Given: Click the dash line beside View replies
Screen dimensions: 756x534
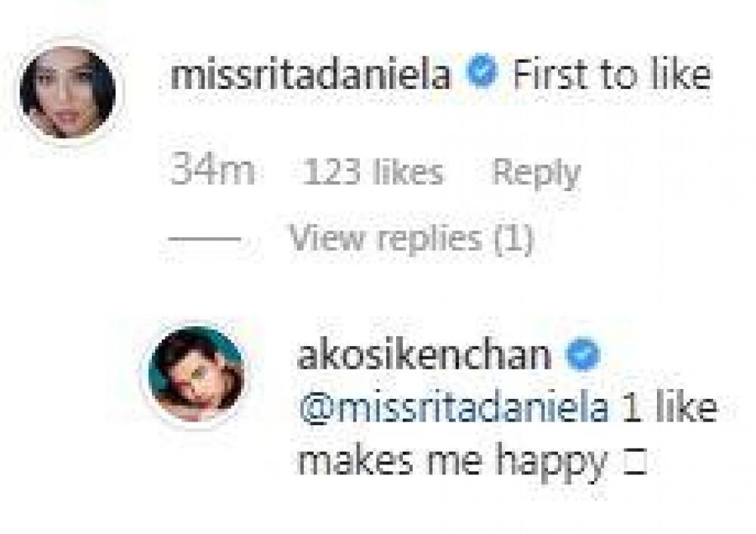Looking at the screenshot, I should pos(203,240).
